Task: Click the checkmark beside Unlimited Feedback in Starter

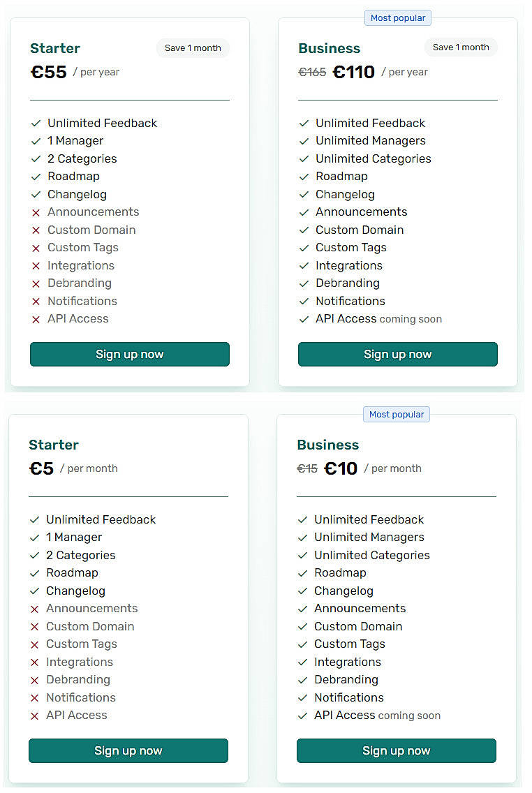Action: click(36, 123)
